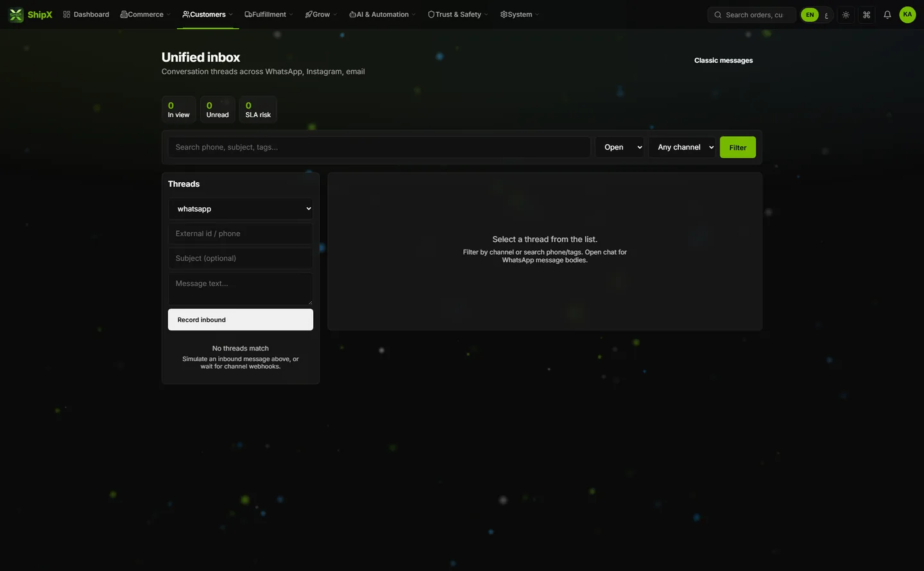Screen dimensions: 924x571
Task: Open the notifications bell
Action: pos(887,15)
